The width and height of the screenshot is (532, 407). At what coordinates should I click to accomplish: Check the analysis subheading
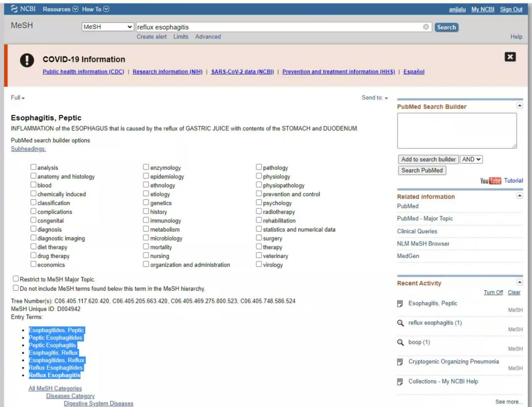33,167
